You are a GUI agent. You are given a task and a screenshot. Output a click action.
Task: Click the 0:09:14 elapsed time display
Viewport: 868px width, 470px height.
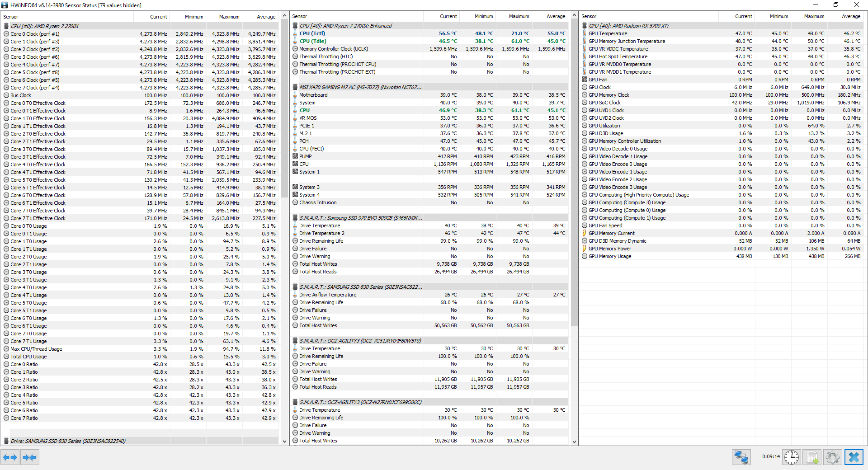pos(771,456)
